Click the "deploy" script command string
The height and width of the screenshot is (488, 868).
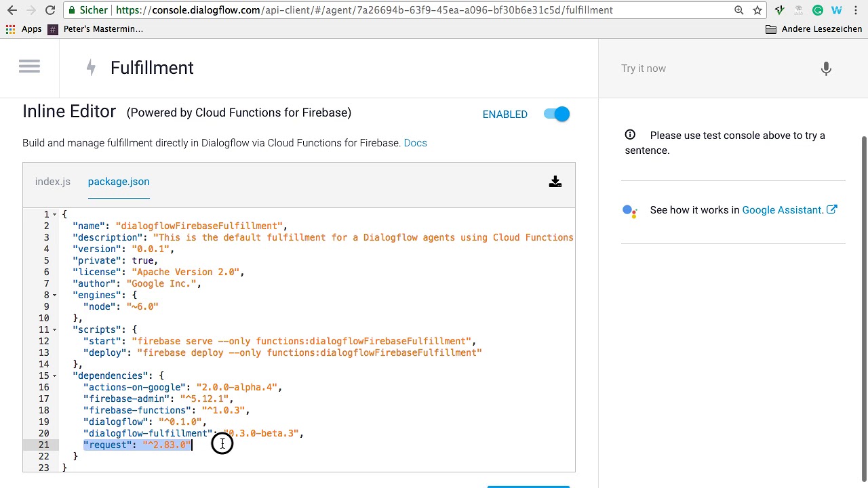tap(309, 352)
